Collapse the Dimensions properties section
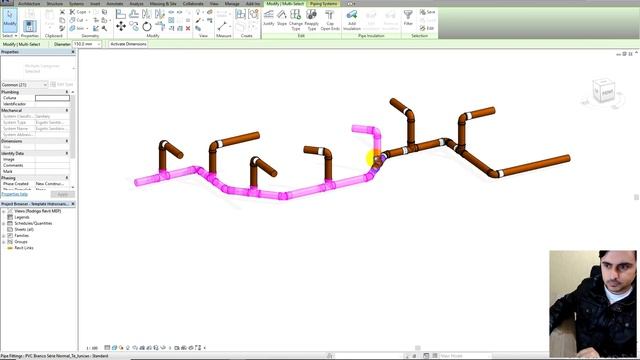 point(67,141)
